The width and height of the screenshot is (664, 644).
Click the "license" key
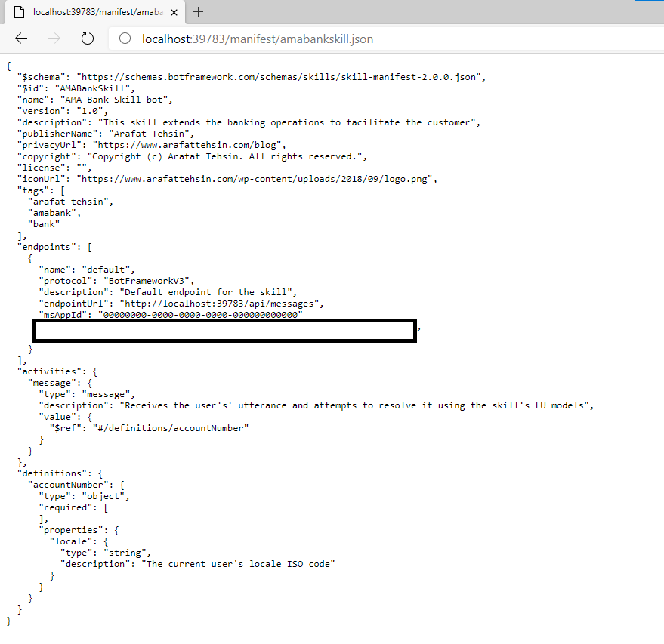tap(41, 168)
